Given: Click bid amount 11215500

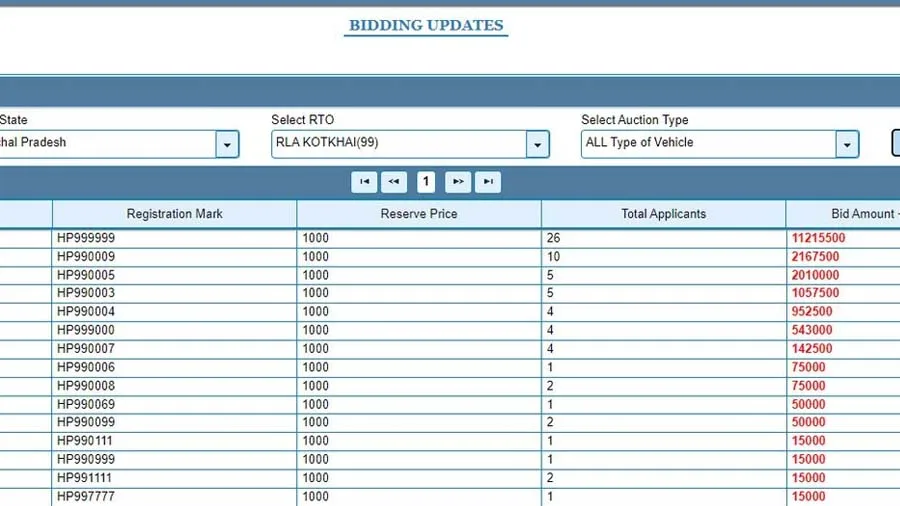Looking at the screenshot, I should [818, 239].
